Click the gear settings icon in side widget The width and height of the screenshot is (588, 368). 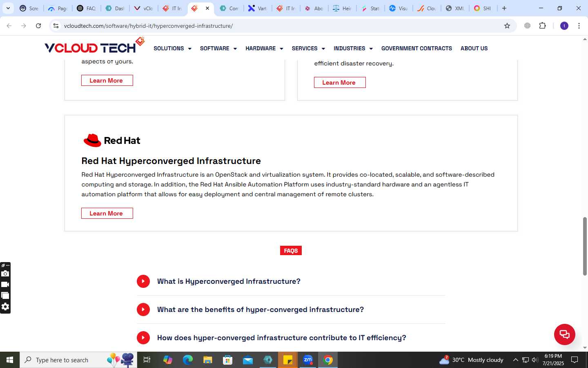point(5,307)
